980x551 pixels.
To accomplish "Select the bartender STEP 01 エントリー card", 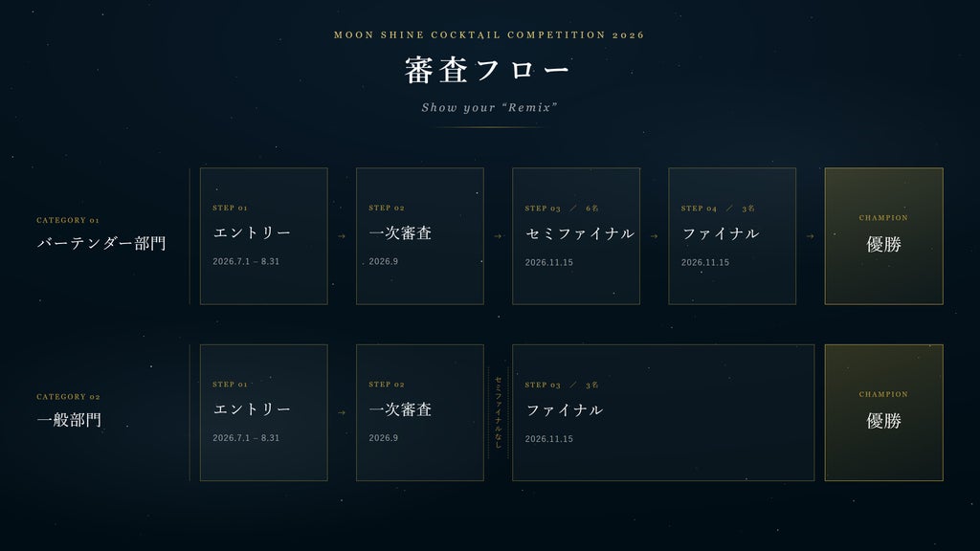I will click(x=264, y=236).
